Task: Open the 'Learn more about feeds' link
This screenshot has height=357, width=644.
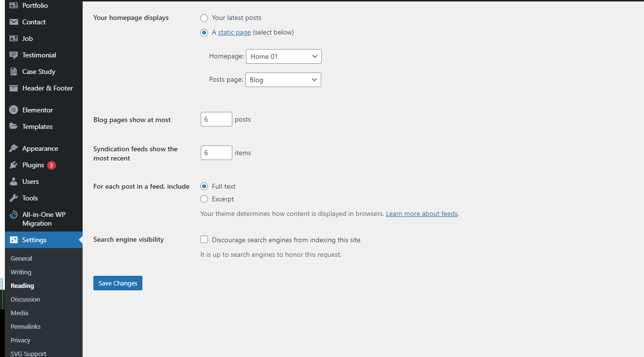Action: click(x=421, y=214)
